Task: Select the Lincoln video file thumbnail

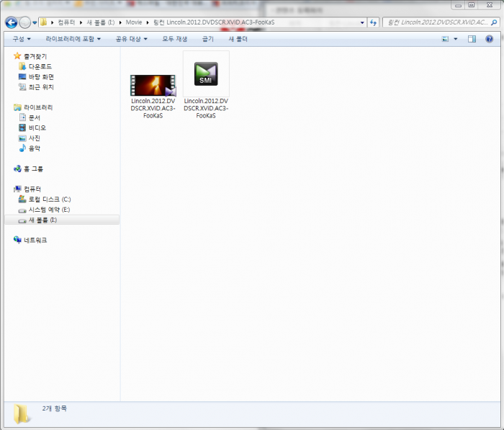Action: click(153, 85)
